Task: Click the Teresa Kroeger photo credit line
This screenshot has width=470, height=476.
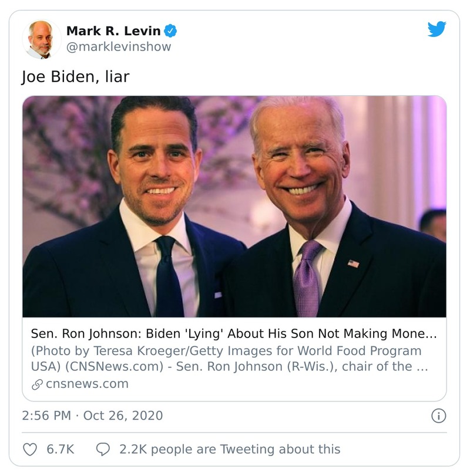Action: (226, 351)
